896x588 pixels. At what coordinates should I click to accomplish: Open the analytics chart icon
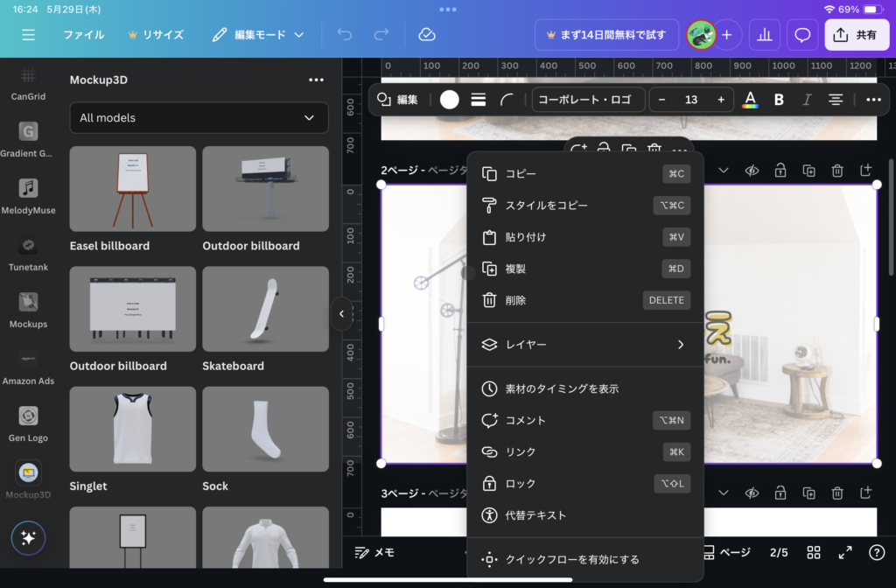(x=765, y=35)
